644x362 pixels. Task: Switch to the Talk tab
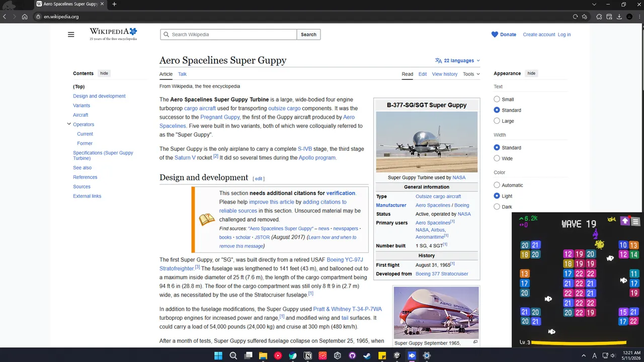[x=182, y=74]
